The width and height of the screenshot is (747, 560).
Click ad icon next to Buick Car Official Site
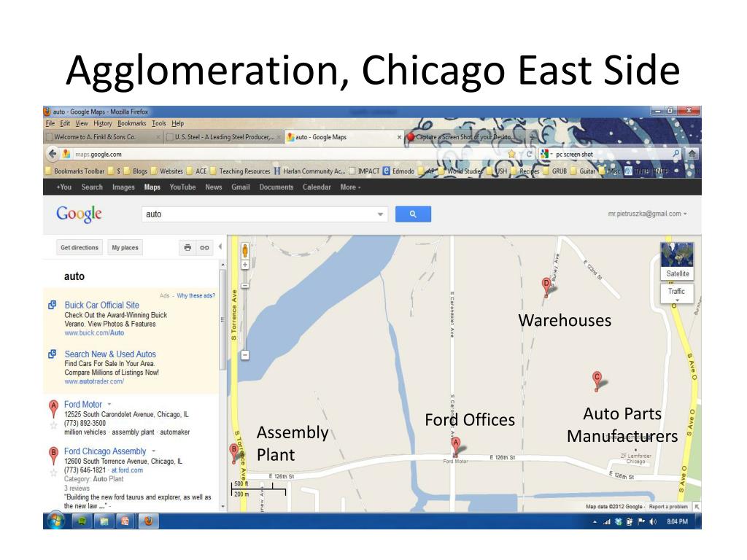click(53, 305)
